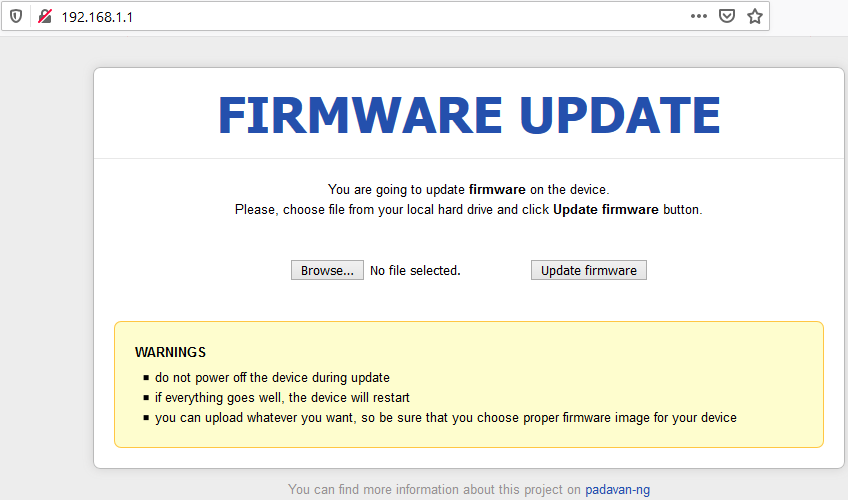Click the WARNINGS heading in yellow box
Image resolution: width=848 pixels, height=500 pixels.
tap(170, 352)
